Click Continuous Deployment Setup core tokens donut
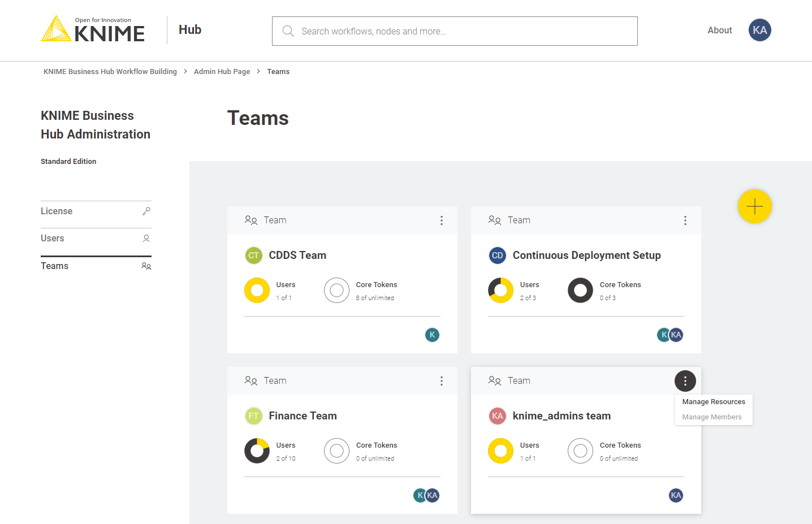 [580, 291]
